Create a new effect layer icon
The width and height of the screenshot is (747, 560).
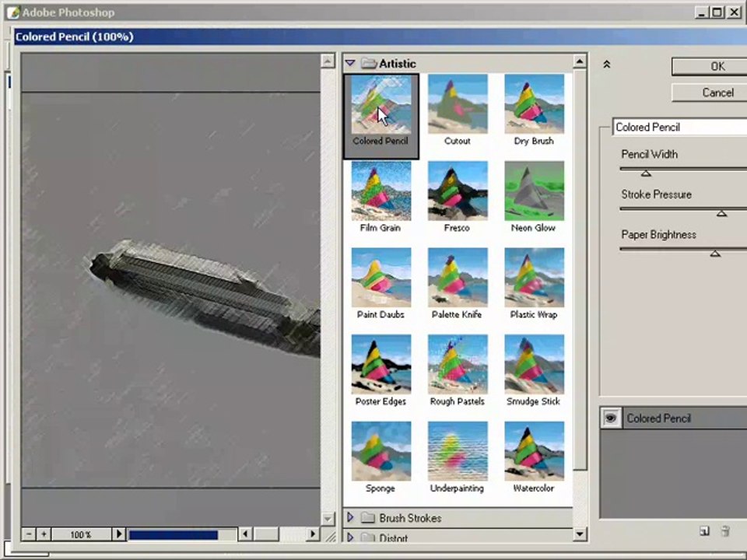point(705,531)
